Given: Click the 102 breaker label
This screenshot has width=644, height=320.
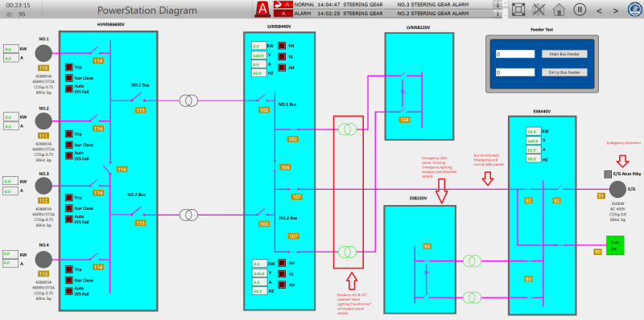Looking at the screenshot, I should pos(292,139).
